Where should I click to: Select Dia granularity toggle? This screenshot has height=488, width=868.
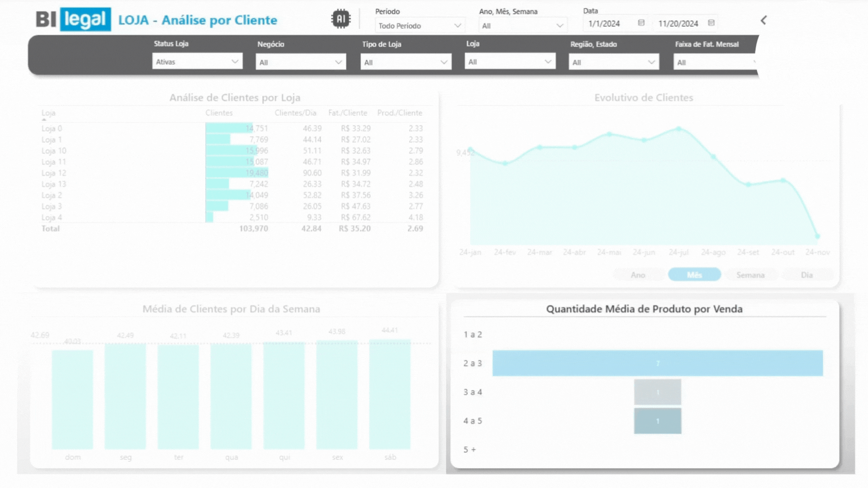coord(807,275)
